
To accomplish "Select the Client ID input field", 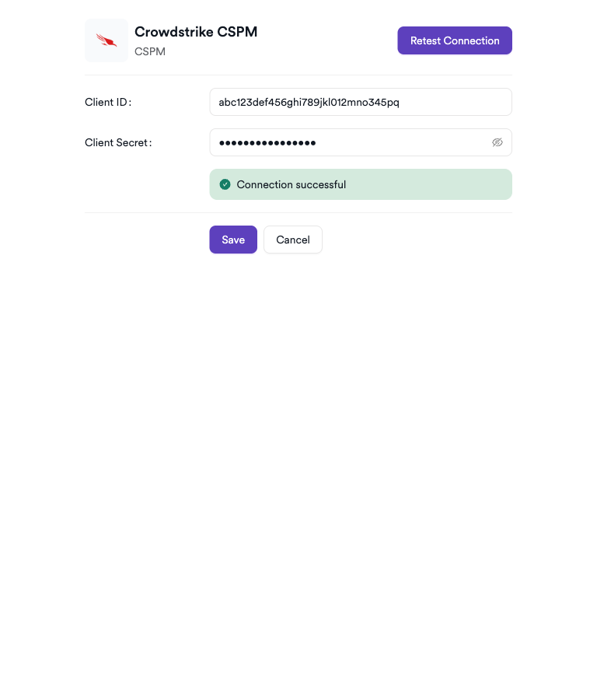I will point(361,102).
